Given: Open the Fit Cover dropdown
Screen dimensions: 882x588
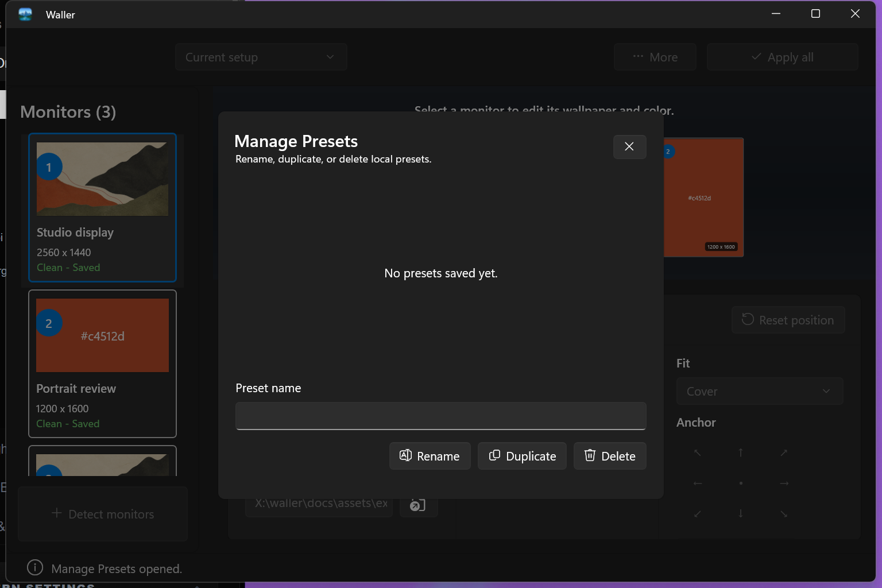Looking at the screenshot, I should [760, 391].
